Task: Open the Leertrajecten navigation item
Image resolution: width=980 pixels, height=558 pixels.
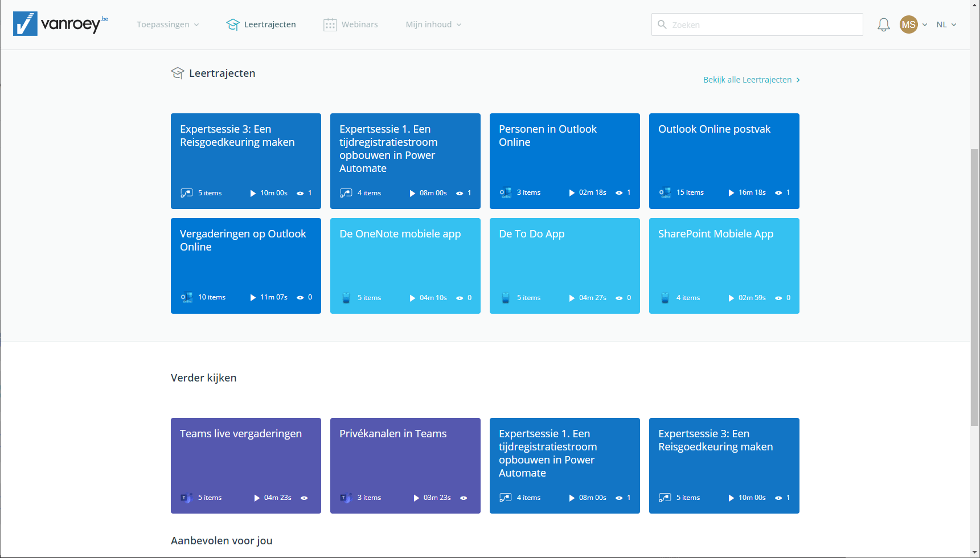Action: (x=261, y=24)
